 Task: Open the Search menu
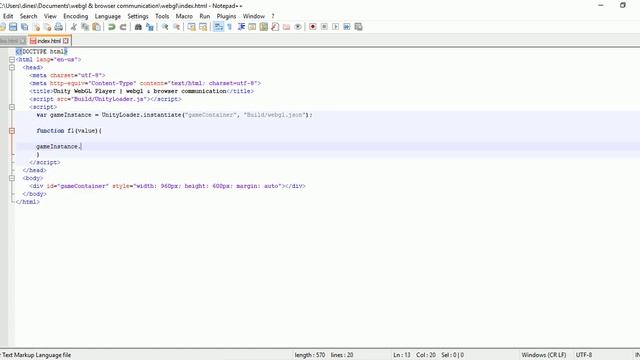click(x=29, y=16)
